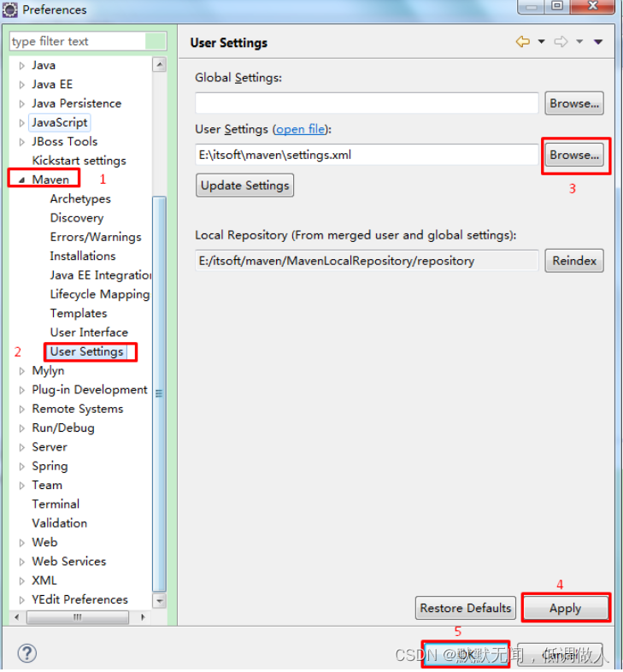Select Java EE Integration under Maven

tap(101, 275)
